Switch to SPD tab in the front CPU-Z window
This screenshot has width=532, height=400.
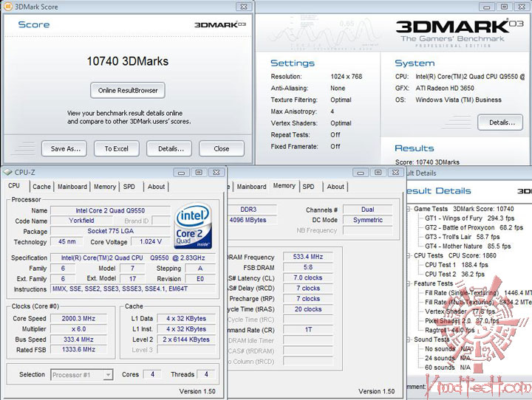coord(129,187)
